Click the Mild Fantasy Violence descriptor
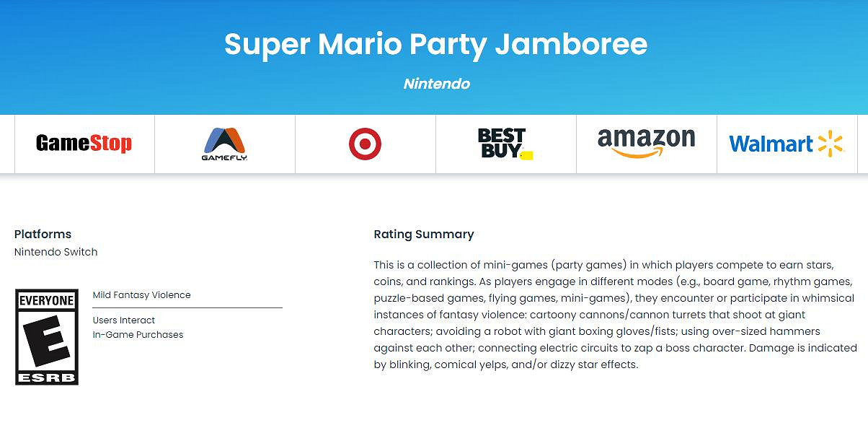868x428 pixels. 142,295
